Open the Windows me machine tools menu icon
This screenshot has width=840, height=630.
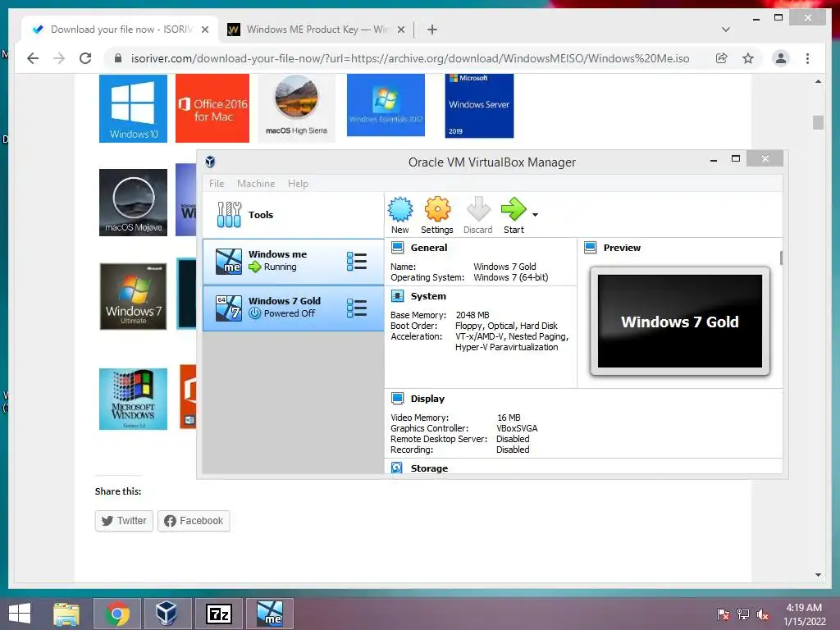357,262
